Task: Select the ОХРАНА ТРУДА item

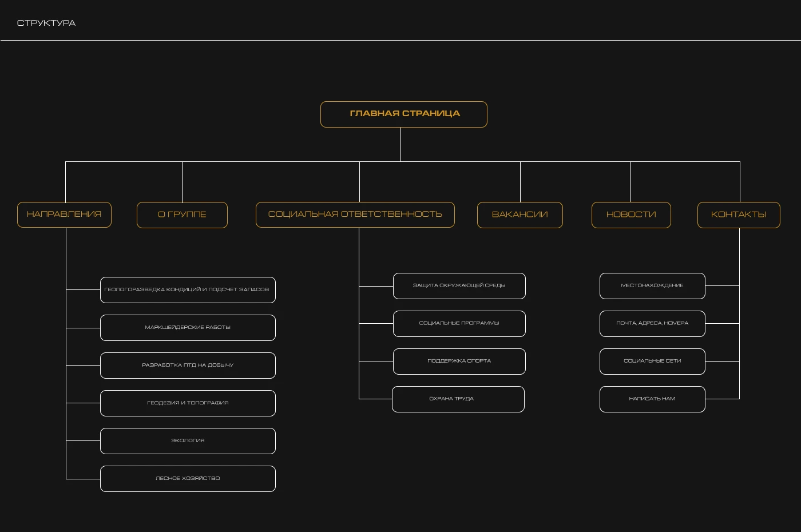Action: pyautogui.click(x=458, y=399)
